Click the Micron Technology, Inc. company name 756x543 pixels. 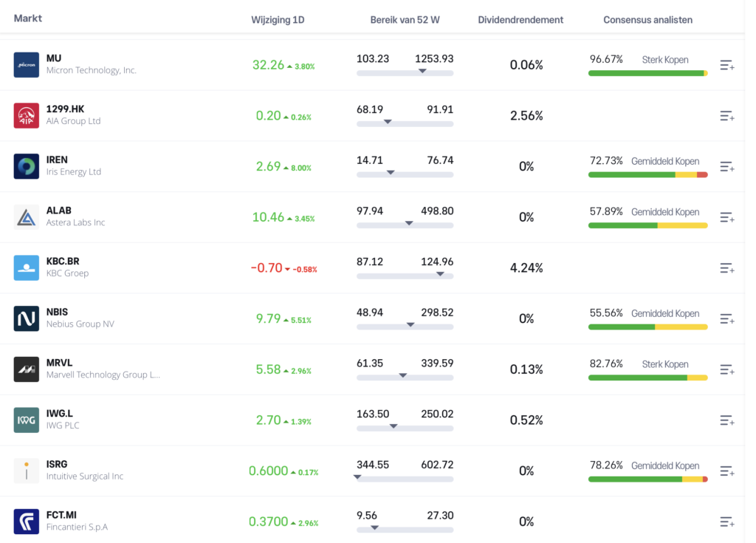coord(91,70)
